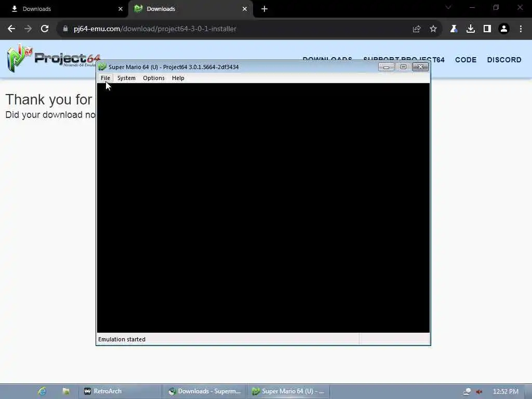This screenshot has width=532, height=399.
Task: Open the file explorer taskbar icon
Action: (66, 391)
